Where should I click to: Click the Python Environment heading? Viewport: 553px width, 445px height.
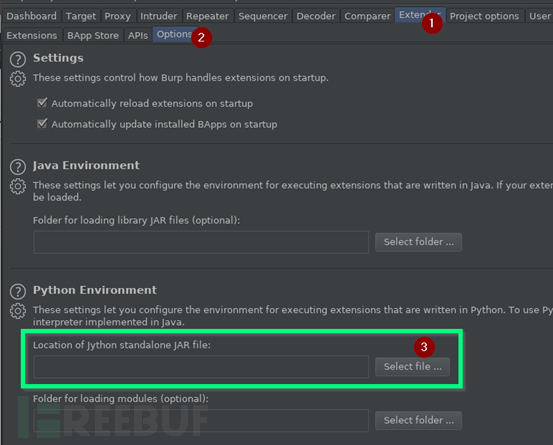pyautogui.click(x=95, y=290)
